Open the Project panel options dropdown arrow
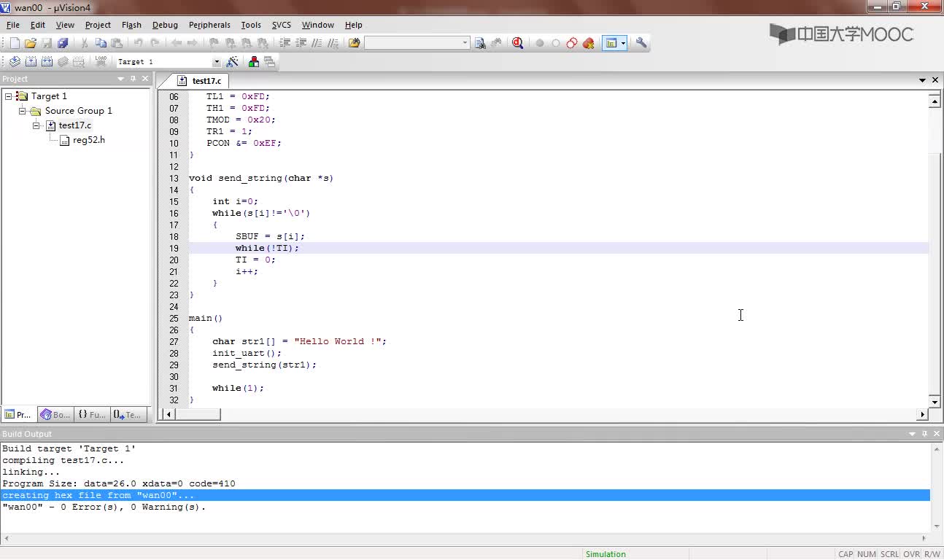 (x=121, y=79)
